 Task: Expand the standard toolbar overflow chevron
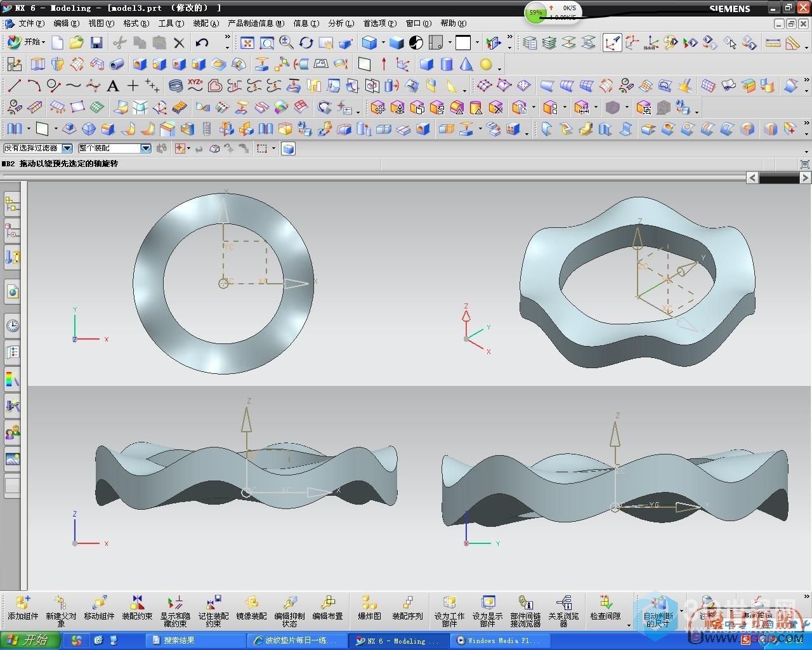[x=227, y=38]
